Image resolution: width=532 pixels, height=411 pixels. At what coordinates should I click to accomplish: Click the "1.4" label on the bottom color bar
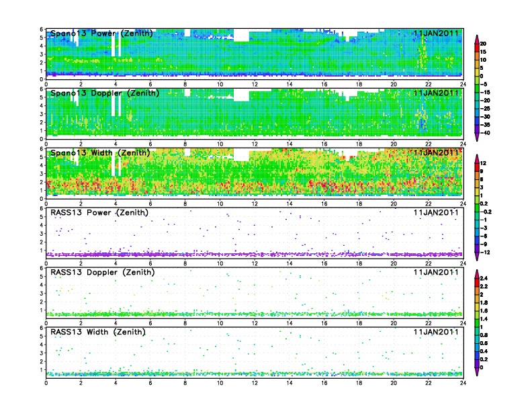[x=484, y=319]
